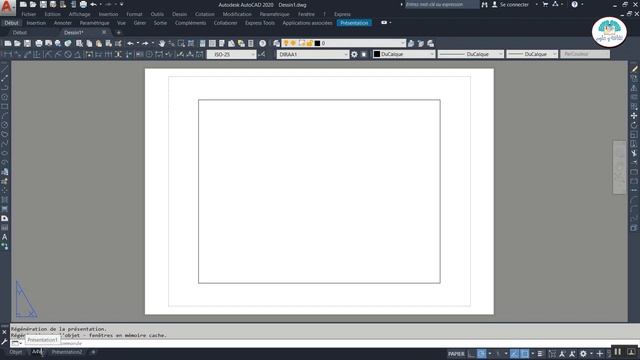The width and height of the screenshot is (640, 360).
Task: Click the black layer color swatch
Action: (317, 43)
